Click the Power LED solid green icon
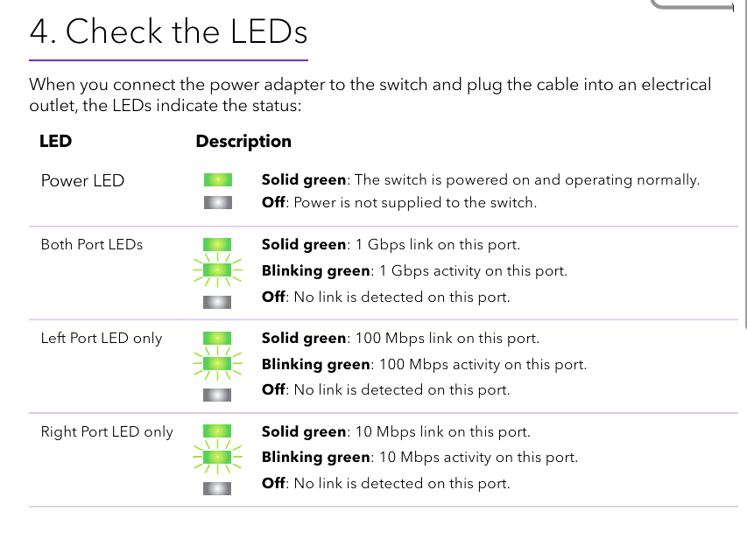Viewport: 747px width, 560px height. tap(218, 179)
